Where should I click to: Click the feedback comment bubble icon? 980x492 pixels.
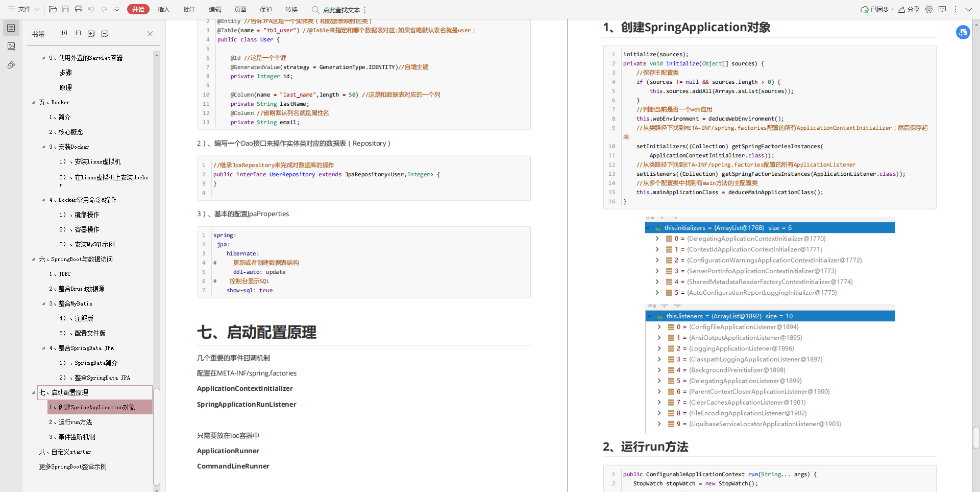click(x=942, y=9)
